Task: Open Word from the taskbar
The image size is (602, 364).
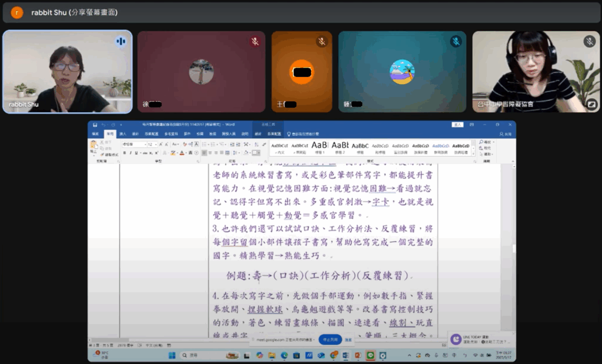Action: click(346, 355)
